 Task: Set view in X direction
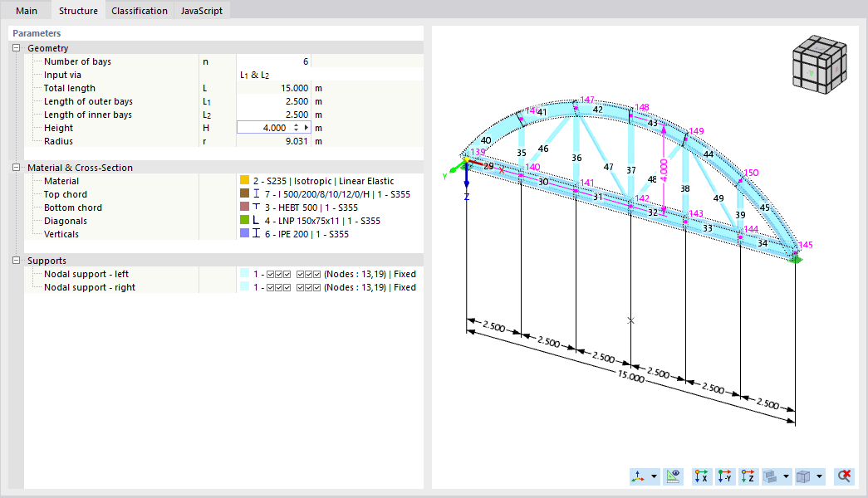[701, 476]
